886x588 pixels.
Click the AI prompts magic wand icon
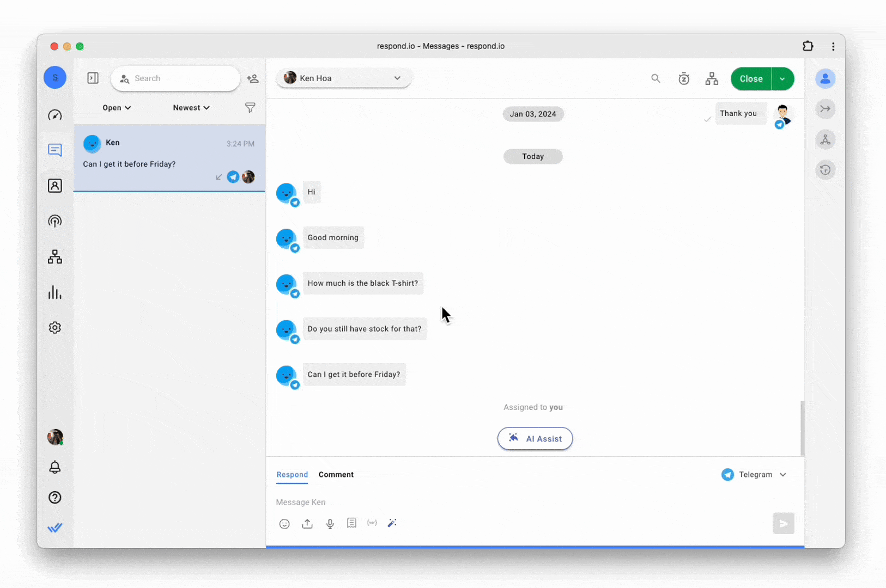tap(392, 523)
